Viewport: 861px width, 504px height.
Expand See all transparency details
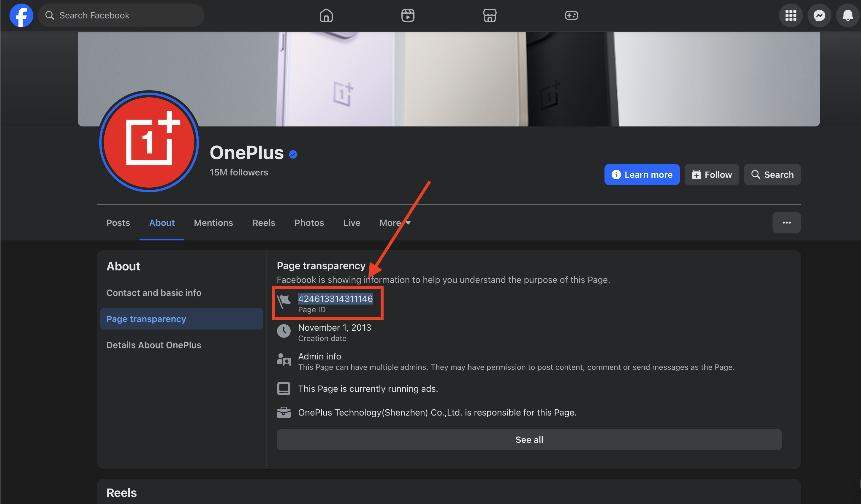tap(529, 440)
